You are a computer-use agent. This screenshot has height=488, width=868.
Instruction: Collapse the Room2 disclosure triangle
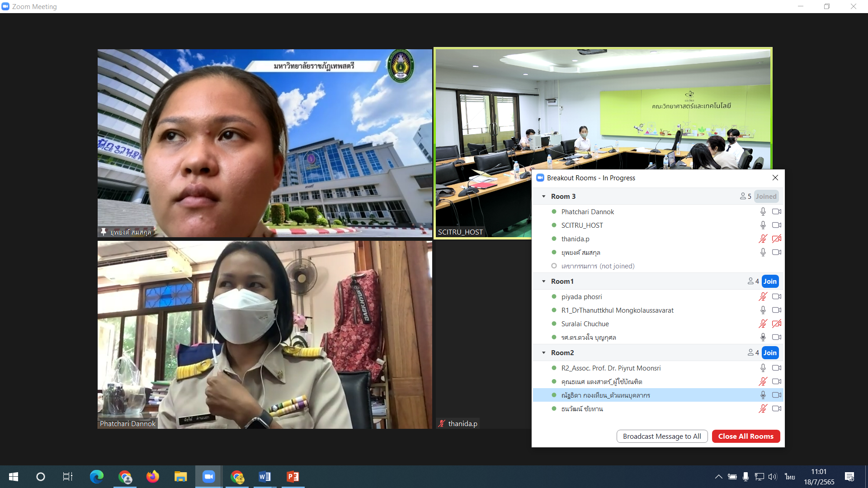(544, 353)
